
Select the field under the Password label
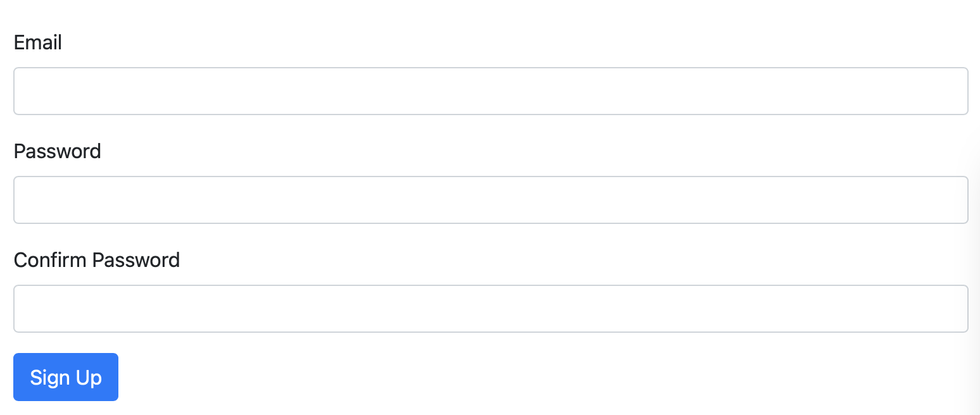(491, 200)
